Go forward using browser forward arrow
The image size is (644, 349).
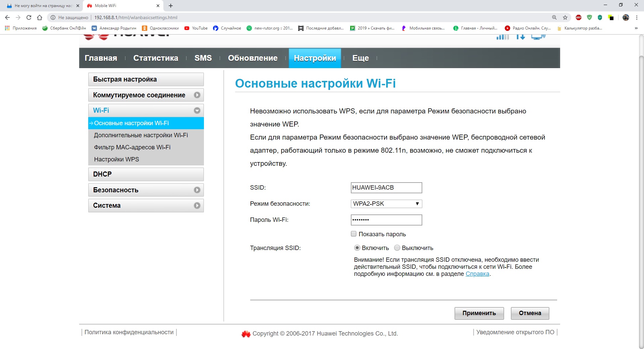[x=18, y=17]
